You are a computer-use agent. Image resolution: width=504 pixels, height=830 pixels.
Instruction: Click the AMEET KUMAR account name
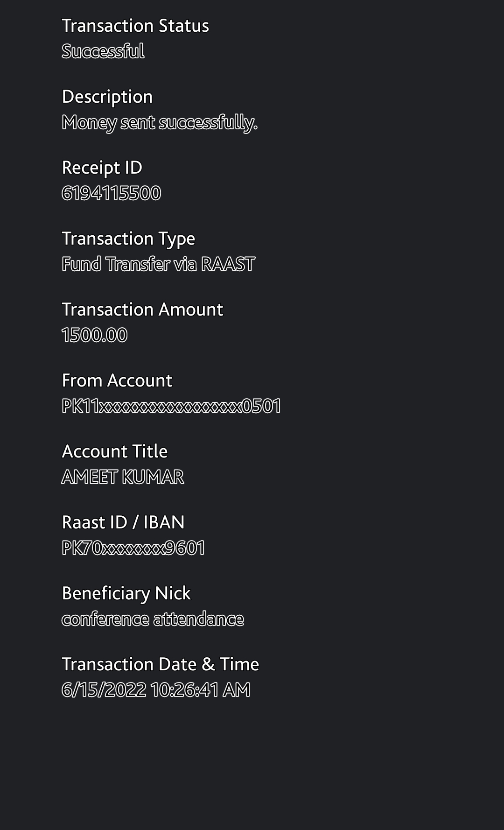pos(123,477)
